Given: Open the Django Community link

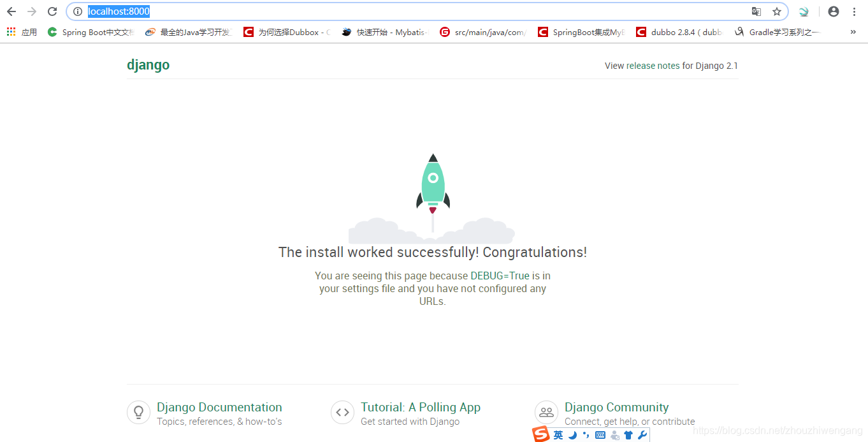Looking at the screenshot, I should coord(616,407).
